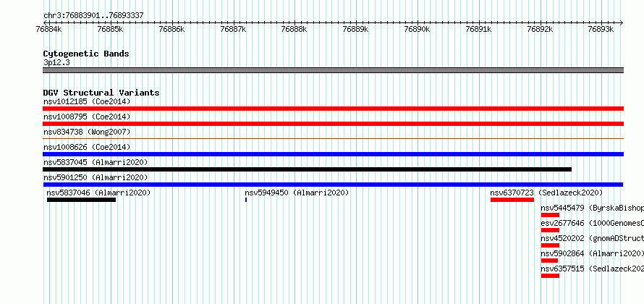Open the nsv1008795 (Coe2014) label

[x=87, y=117]
